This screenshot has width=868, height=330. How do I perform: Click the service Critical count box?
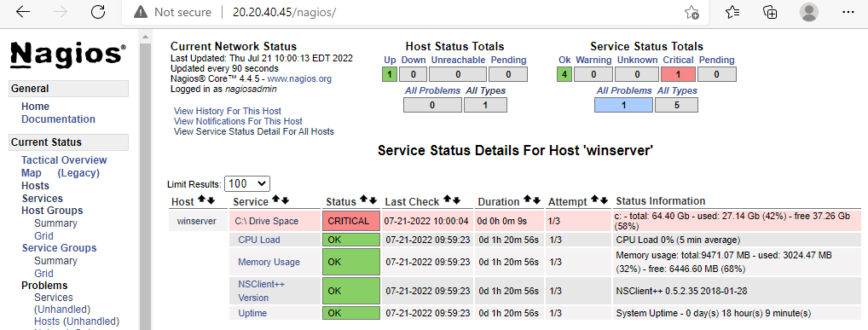pyautogui.click(x=678, y=74)
